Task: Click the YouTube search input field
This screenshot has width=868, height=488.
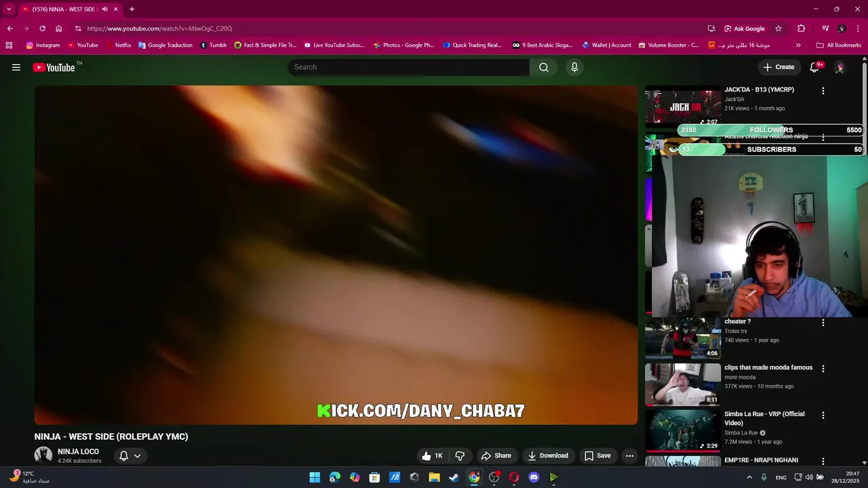Action: pos(408,67)
